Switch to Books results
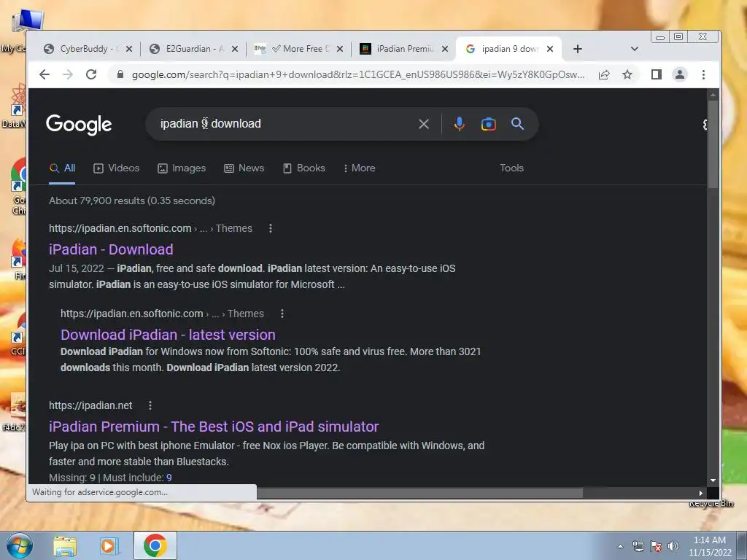The width and height of the screenshot is (747, 560). tap(304, 168)
